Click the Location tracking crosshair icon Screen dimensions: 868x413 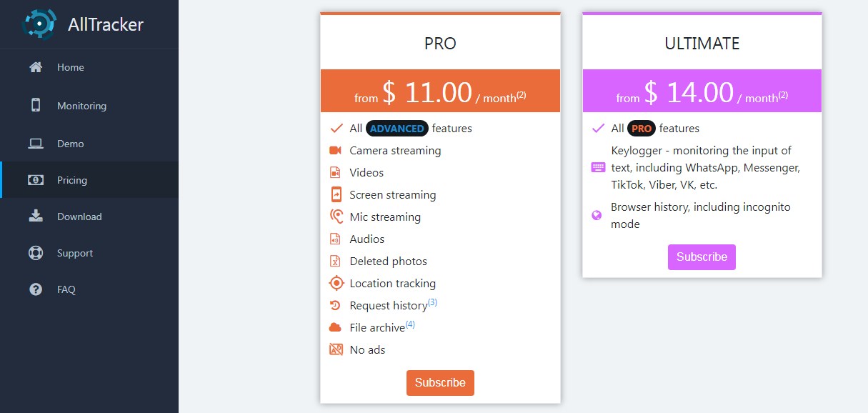336,284
